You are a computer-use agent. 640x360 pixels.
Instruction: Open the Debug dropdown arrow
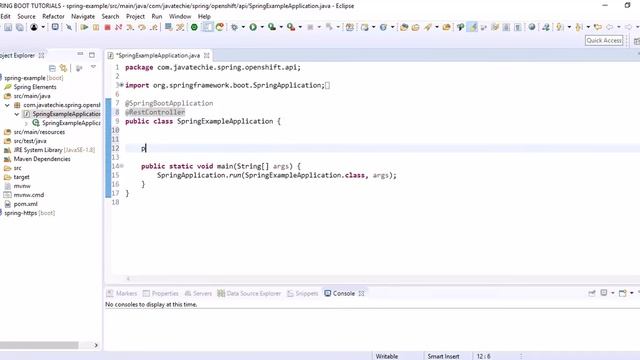tap(243, 27)
